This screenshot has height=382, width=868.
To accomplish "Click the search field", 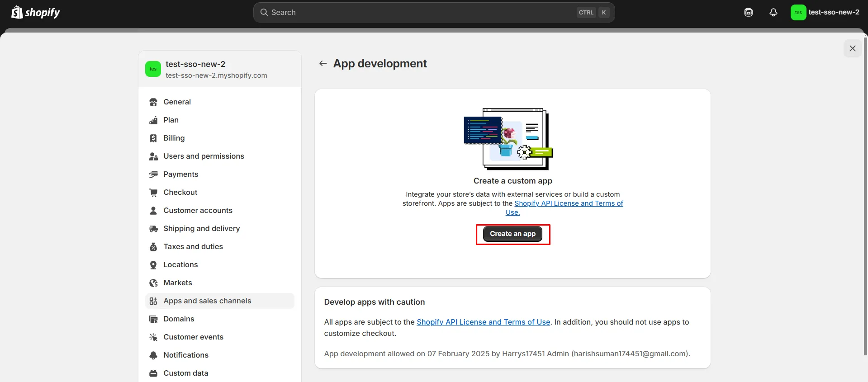I will pyautogui.click(x=434, y=13).
